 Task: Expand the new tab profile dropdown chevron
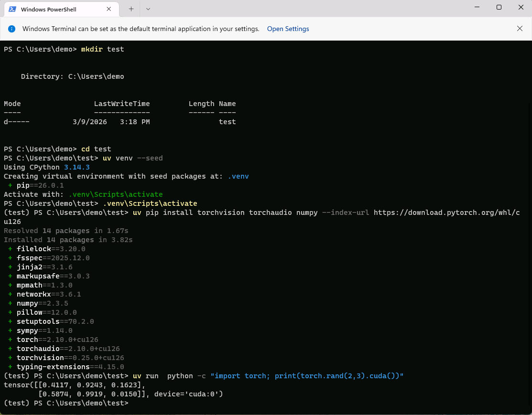point(148,9)
